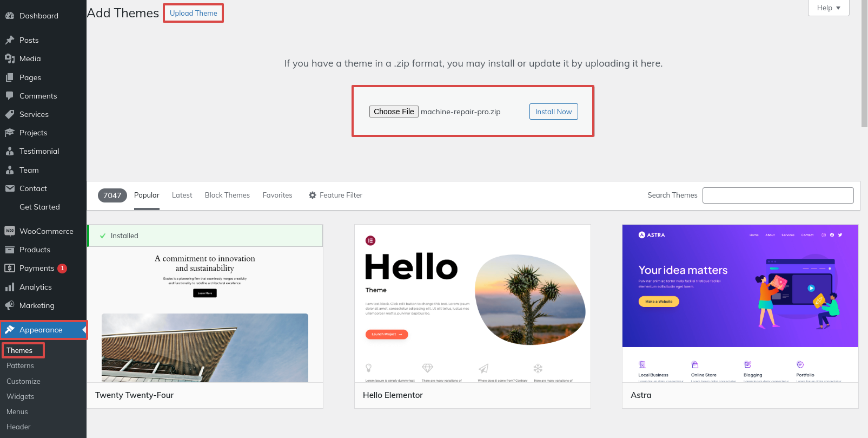Open the Customize submenu item

pos(23,381)
